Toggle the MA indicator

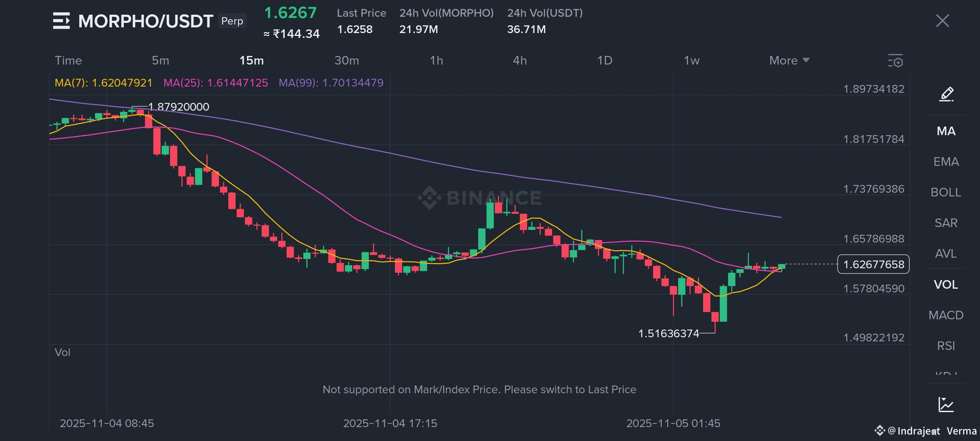click(x=946, y=131)
